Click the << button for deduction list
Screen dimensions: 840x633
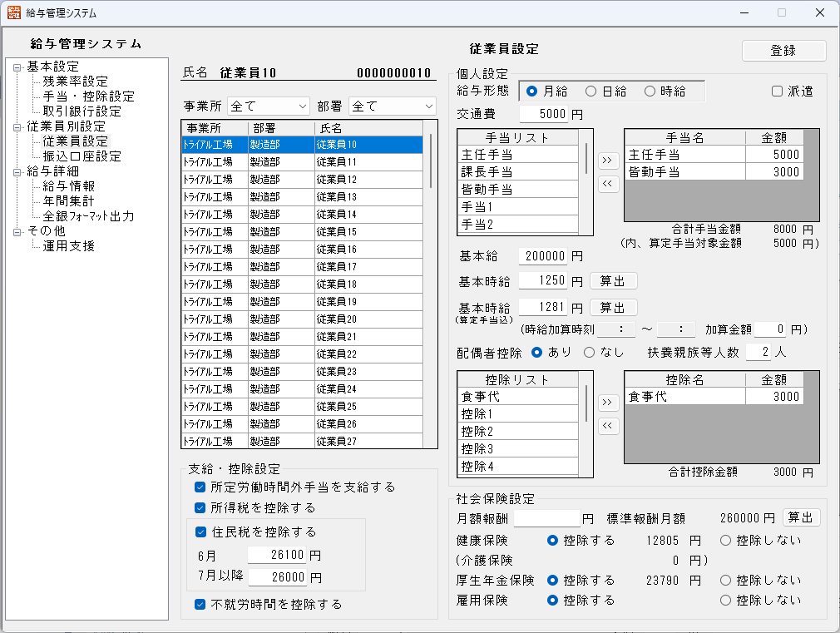pyautogui.click(x=607, y=426)
